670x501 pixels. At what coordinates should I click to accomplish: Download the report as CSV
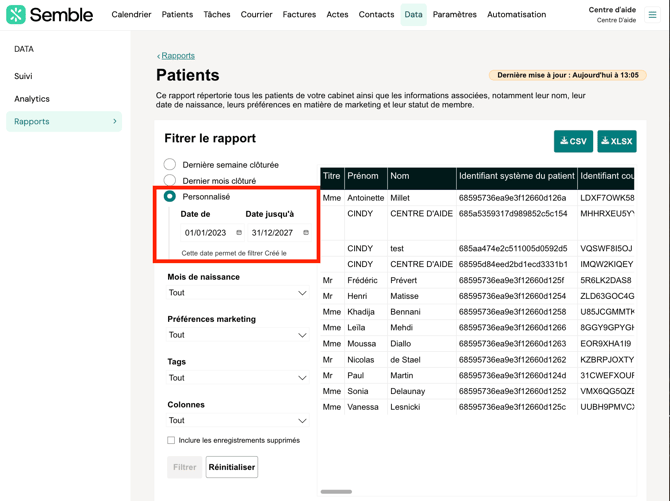click(573, 141)
